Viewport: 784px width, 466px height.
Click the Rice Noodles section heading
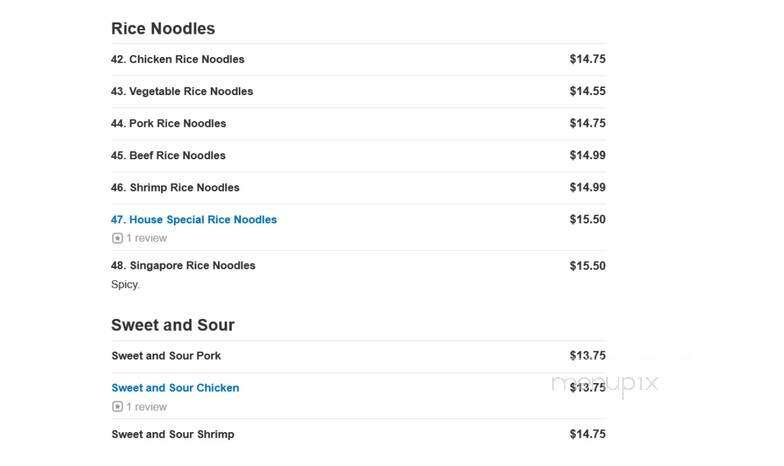tap(163, 28)
